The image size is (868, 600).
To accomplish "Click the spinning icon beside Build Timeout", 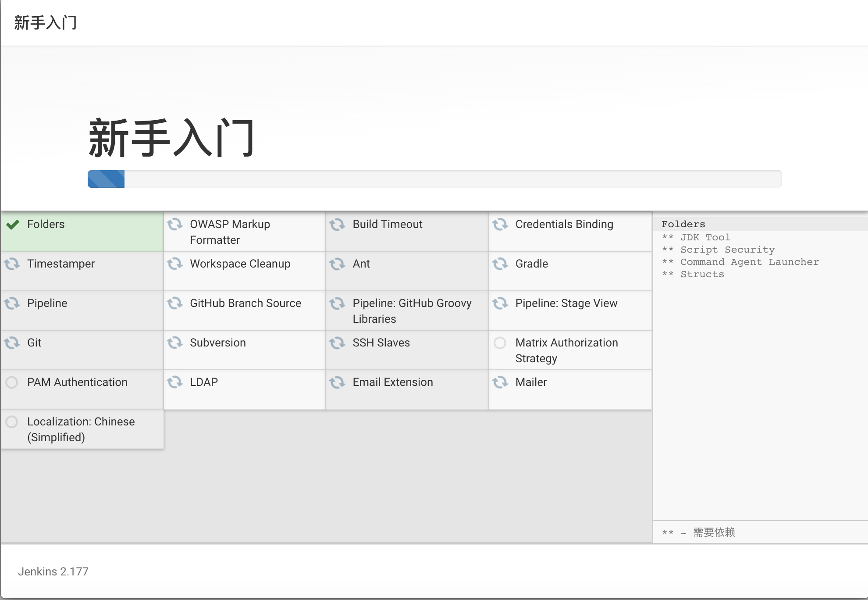I will (x=337, y=225).
